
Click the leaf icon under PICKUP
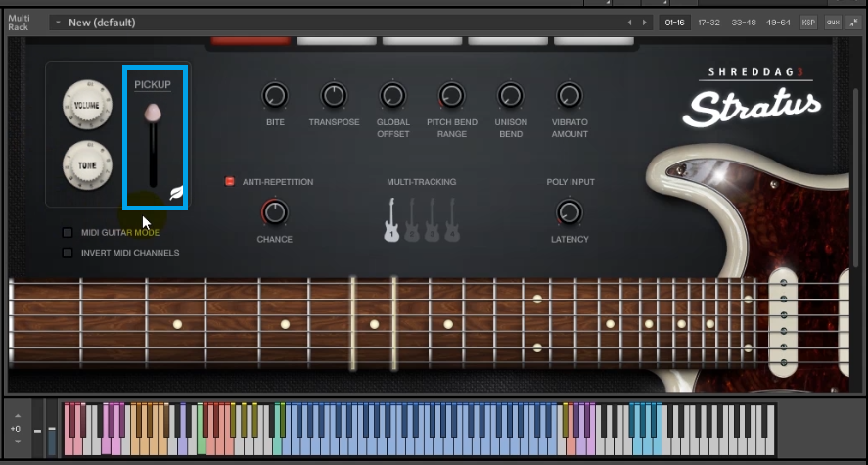point(176,193)
